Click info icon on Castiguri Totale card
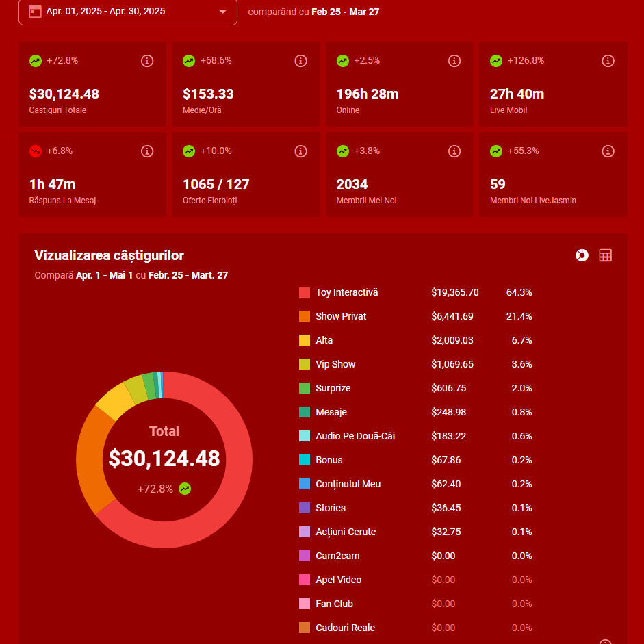Image resolution: width=644 pixels, height=644 pixels. coord(147,61)
